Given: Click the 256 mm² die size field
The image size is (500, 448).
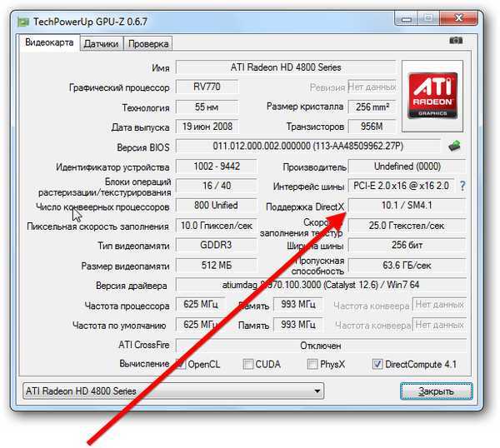Looking at the screenshot, I should click(x=372, y=107).
